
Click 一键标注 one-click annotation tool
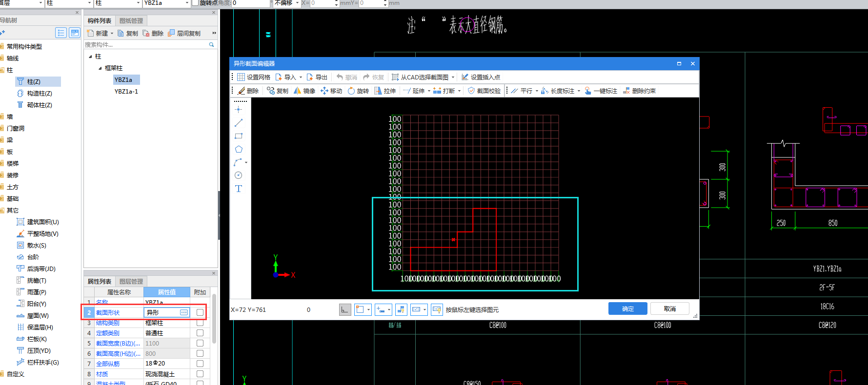pos(601,91)
